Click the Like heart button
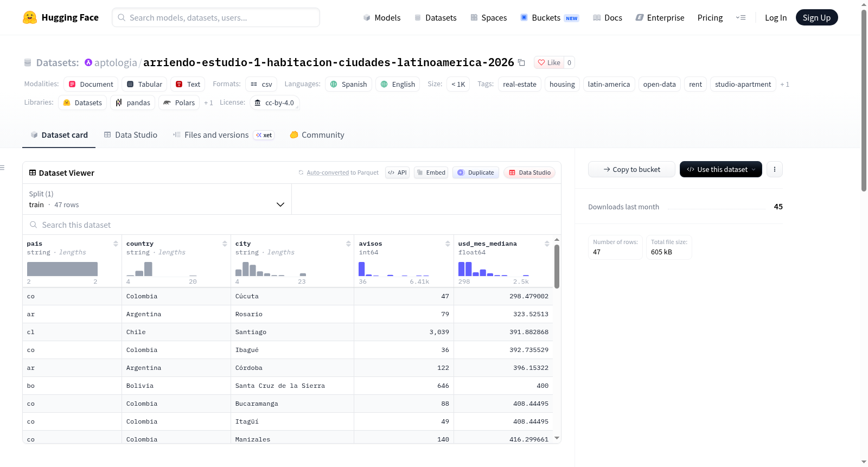868x467 pixels. (549, 62)
